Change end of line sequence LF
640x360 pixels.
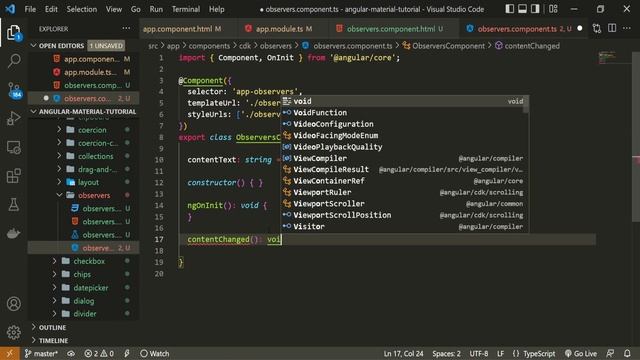point(500,353)
